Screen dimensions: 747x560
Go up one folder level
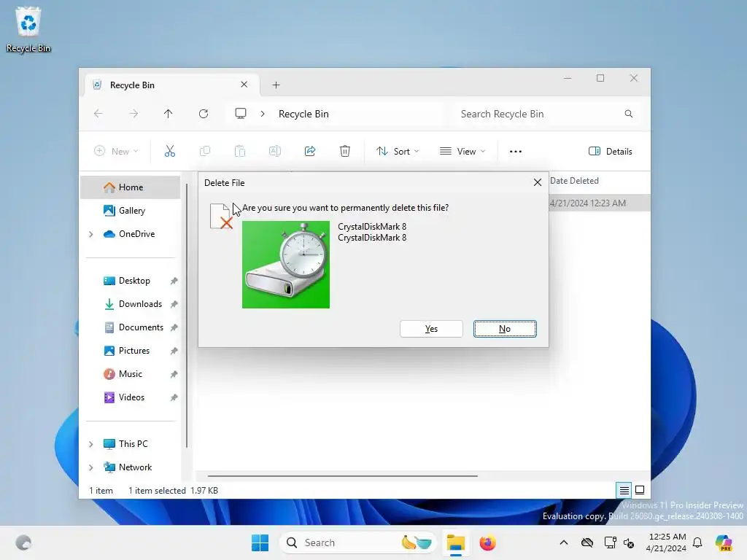(169, 114)
